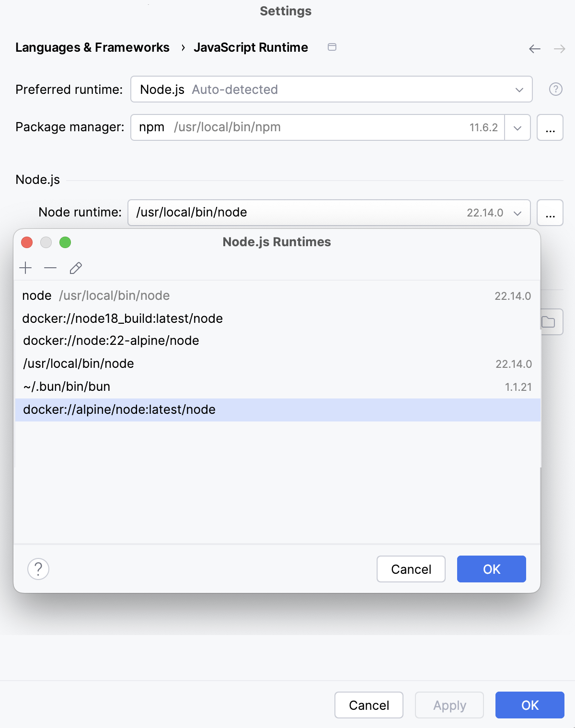Viewport: 575px width, 728px height.
Task: Open Languages & Frameworks breadcrumb
Action: pyautogui.click(x=92, y=47)
